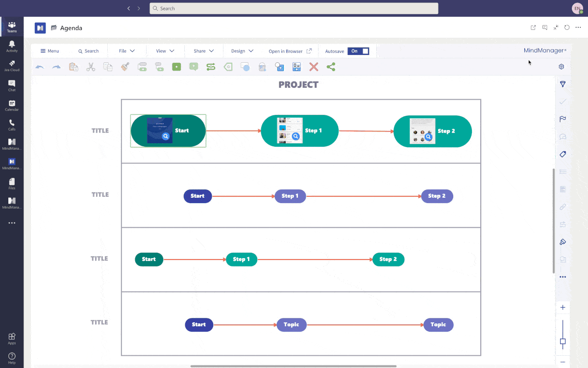Click the flag icon in side panel
This screenshot has height=368, width=588.
pyautogui.click(x=563, y=119)
